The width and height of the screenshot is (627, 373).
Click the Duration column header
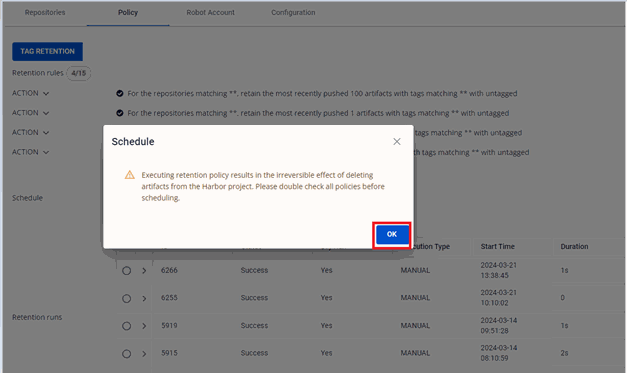click(574, 246)
